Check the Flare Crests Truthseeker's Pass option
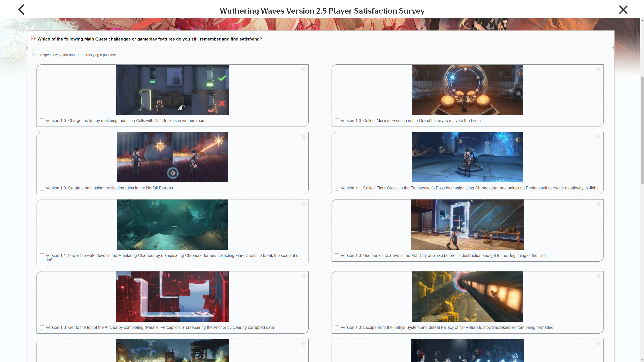Screen dimensions: 644x362 [x=337, y=188]
